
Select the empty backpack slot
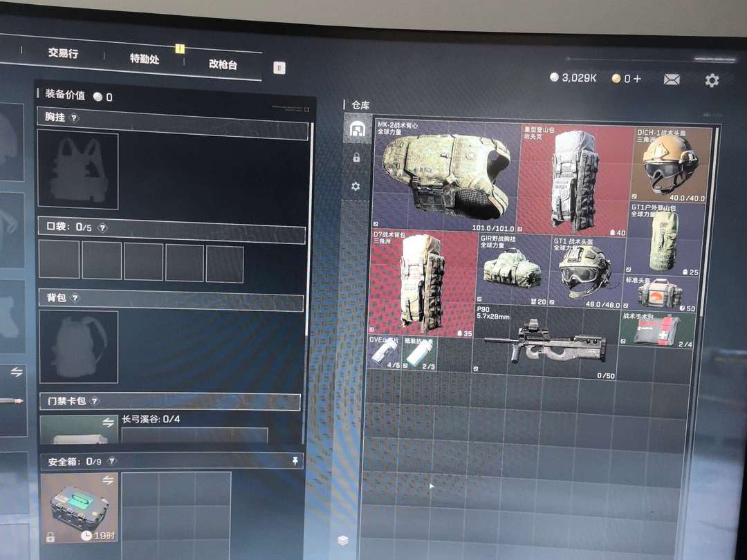79,346
